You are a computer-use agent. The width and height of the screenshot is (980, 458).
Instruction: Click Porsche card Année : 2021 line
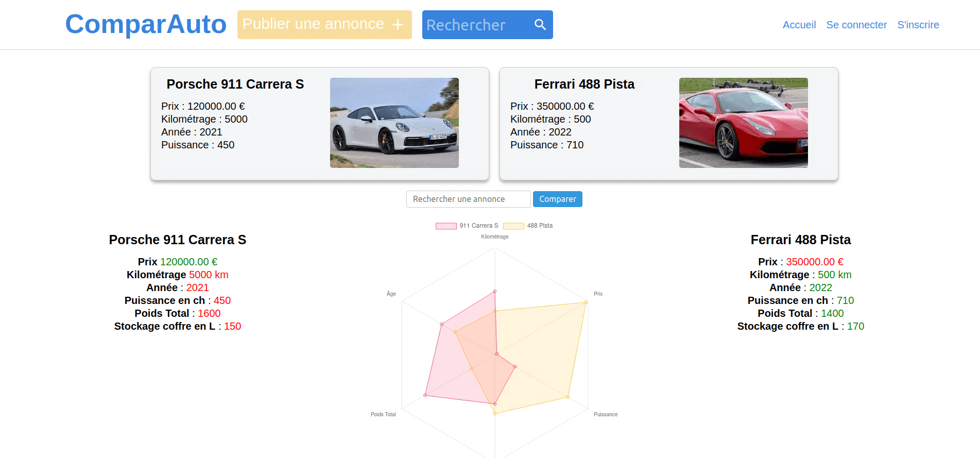[192, 132]
